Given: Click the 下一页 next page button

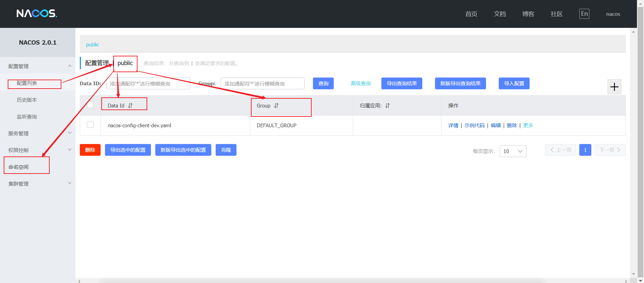Looking at the screenshot, I should pyautogui.click(x=610, y=150).
